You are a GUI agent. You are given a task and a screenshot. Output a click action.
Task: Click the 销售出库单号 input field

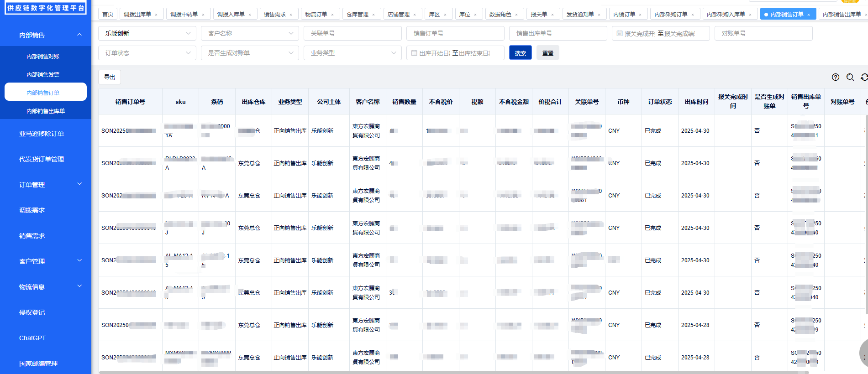point(558,33)
